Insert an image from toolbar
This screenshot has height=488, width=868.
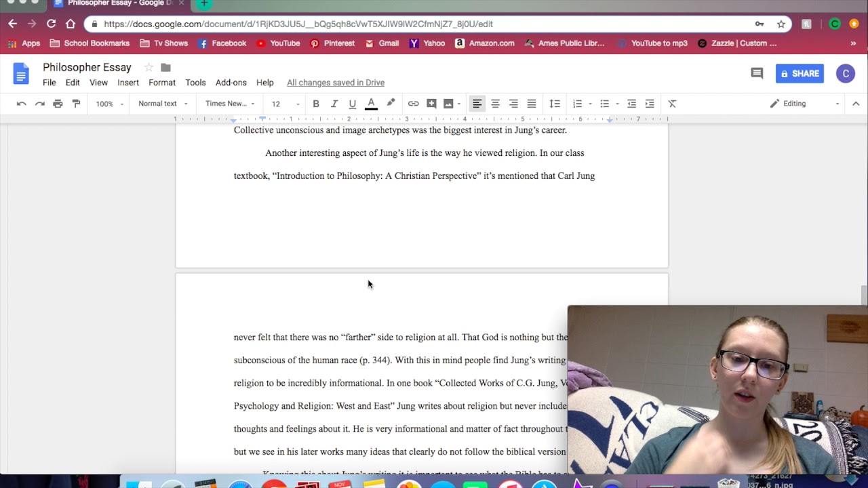coord(448,104)
